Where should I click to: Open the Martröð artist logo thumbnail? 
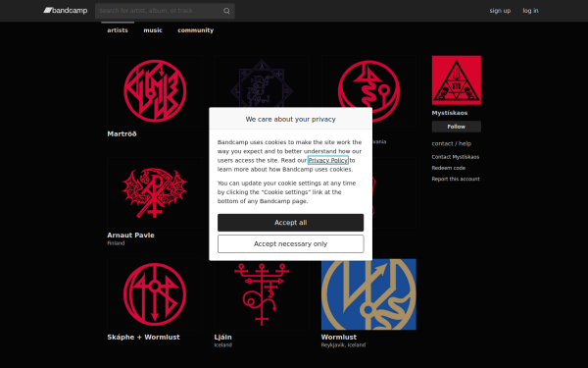pos(155,91)
